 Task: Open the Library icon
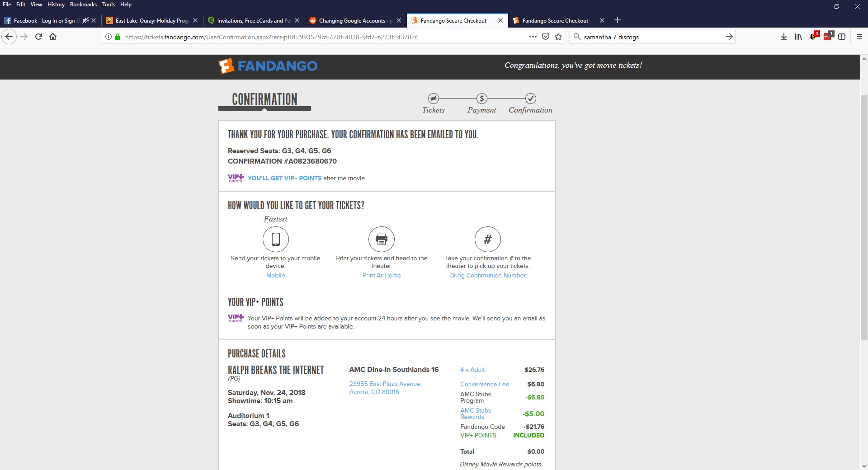798,37
